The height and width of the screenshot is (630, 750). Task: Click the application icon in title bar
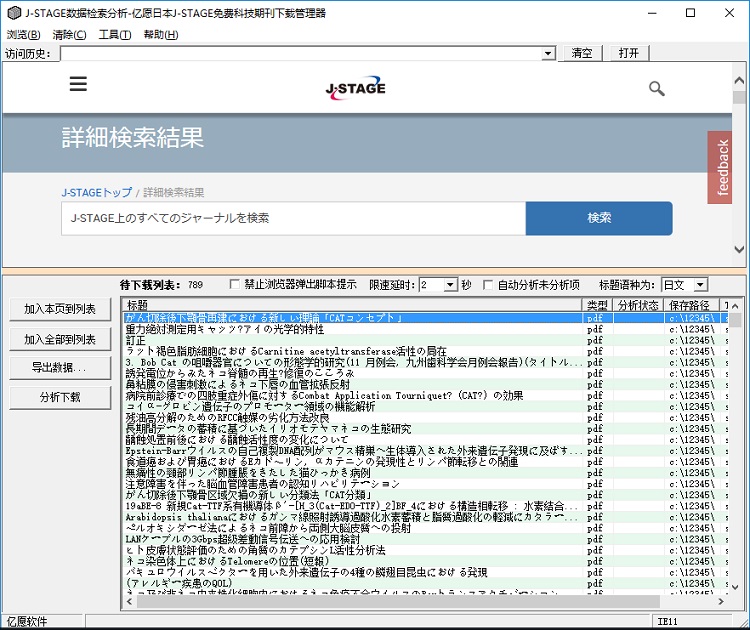tap(14, 13)
